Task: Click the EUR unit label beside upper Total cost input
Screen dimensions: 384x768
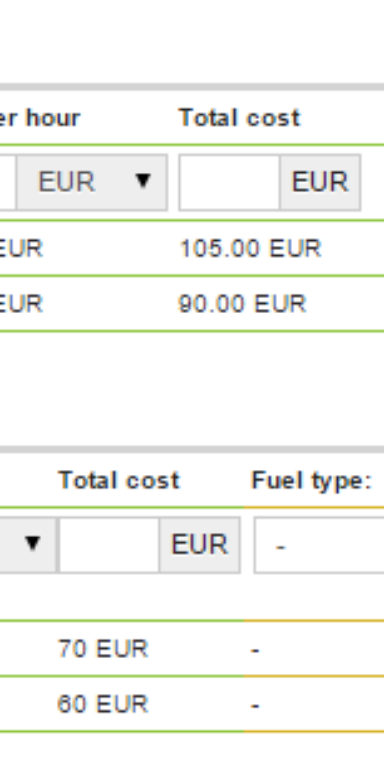Action: click(320, 182)
